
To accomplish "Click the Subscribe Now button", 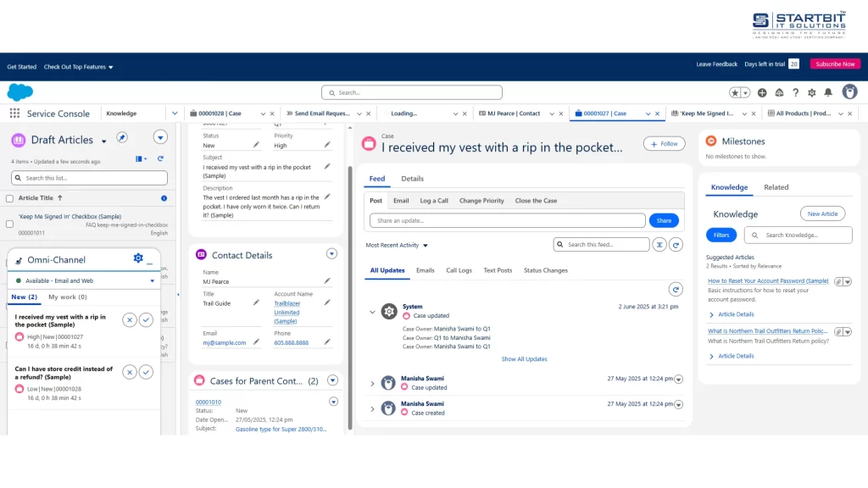I will (835, 64).
